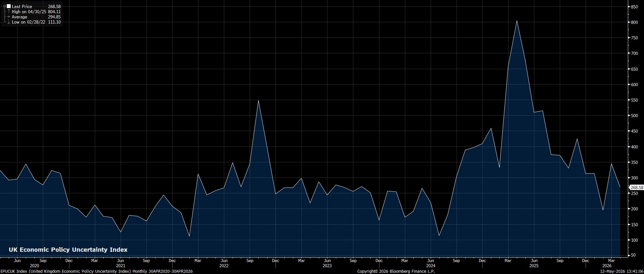Click the 268.58 last value axis tag
Image resolution: width=644 pixels, height=274 pixels.
[637, 188]
